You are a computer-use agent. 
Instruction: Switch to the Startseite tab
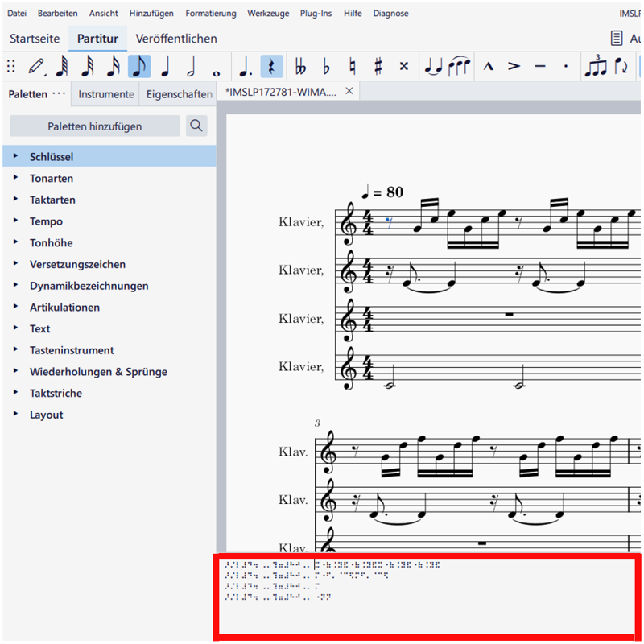(x=35, y=39)
